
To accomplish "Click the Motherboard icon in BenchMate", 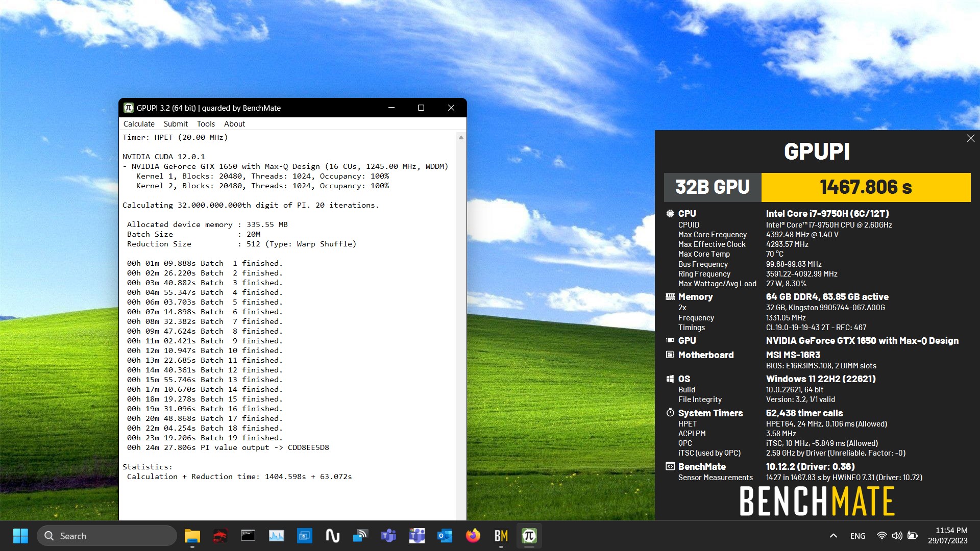I will click(670, 355).
